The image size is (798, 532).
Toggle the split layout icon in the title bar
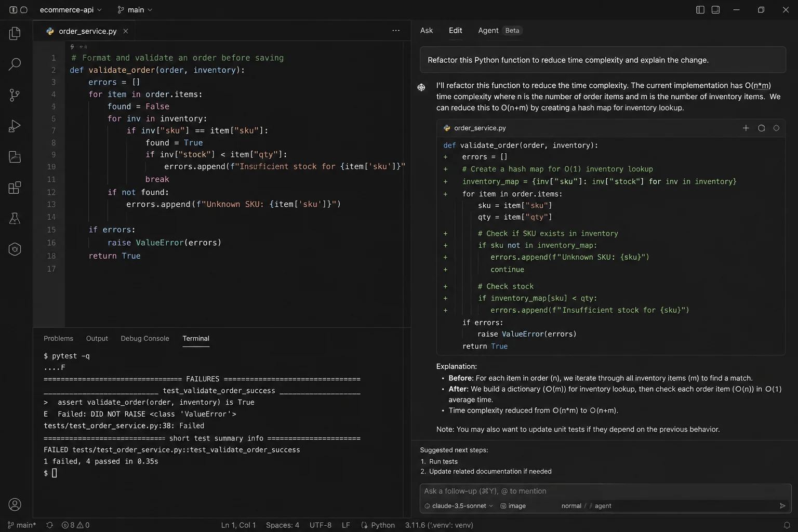click(700, 10)
